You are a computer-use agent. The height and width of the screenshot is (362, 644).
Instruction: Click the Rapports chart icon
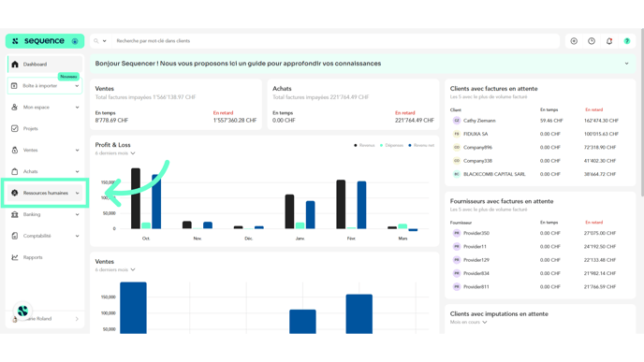(x=15, y=257)
